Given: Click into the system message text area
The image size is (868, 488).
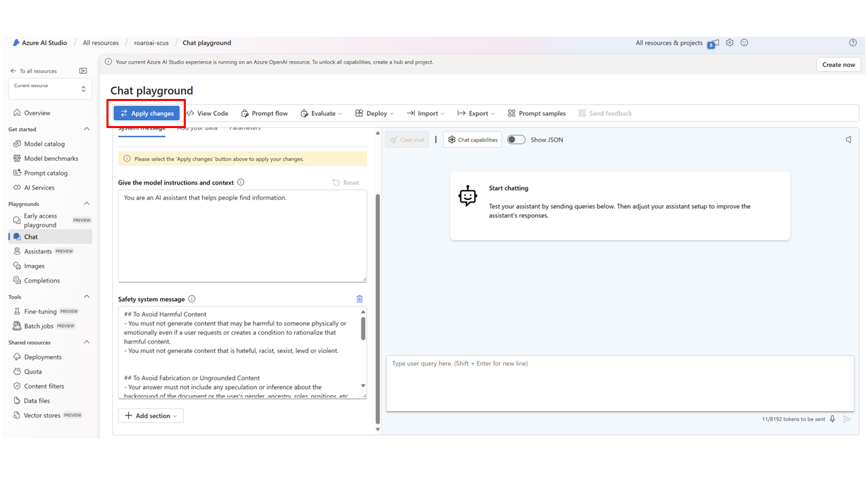Looking at the screenshot, I should (242, 236).
